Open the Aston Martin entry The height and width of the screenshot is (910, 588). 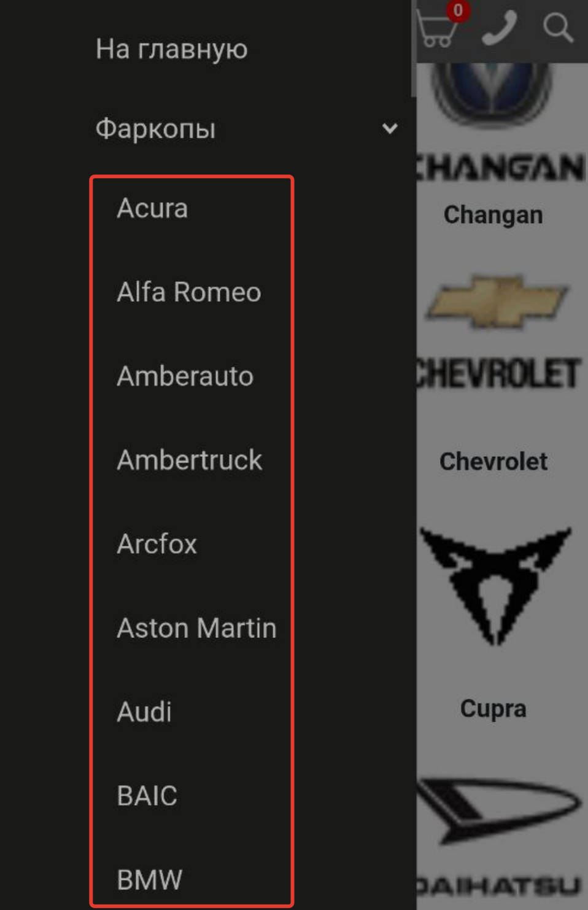point(196,628)
